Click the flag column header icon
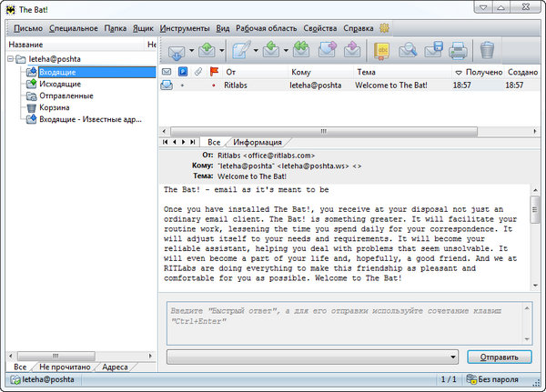 215,72
